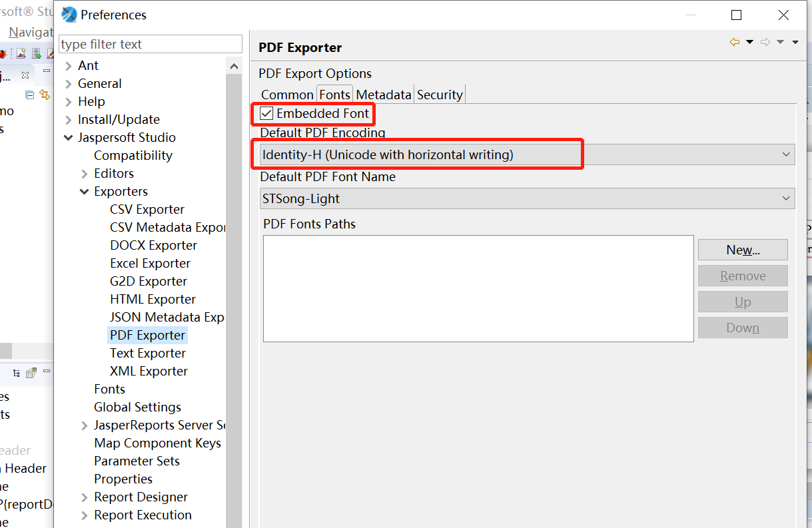Image resolution: width=812 pixels, height=528 pixels.
Task: Select JSON Metadata Exporter in the tree
Action: 167,318
